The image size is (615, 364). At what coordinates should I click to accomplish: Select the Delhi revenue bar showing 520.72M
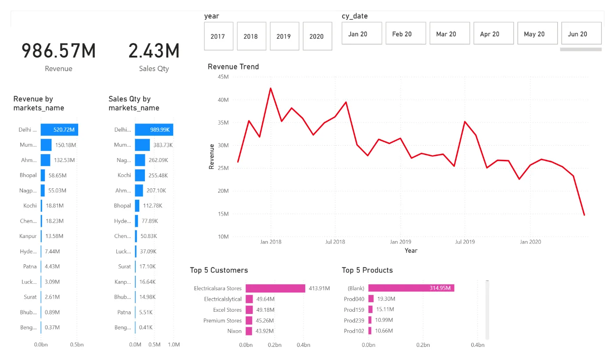tap(59, 130)
